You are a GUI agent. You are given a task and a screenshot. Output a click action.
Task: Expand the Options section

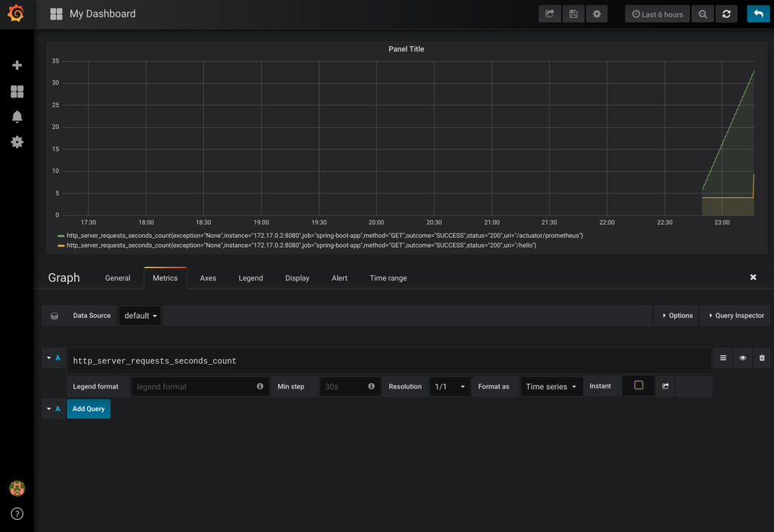677,316
